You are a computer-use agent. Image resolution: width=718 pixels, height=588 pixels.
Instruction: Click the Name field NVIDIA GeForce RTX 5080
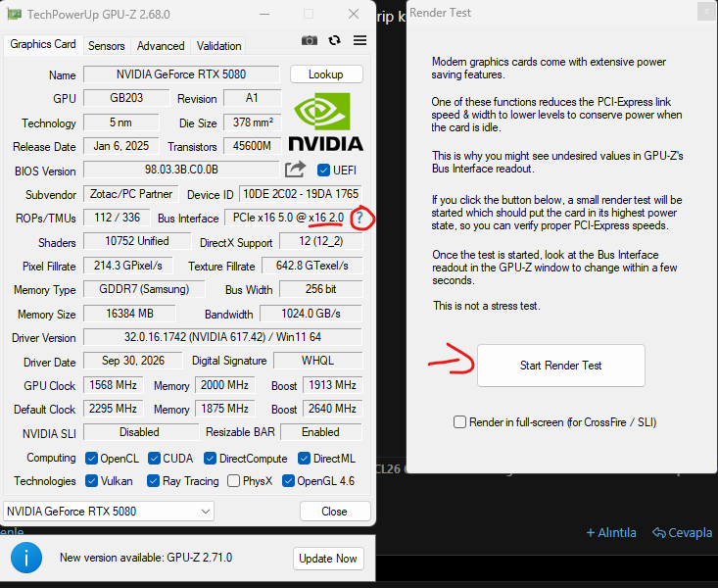pos(181,74)
